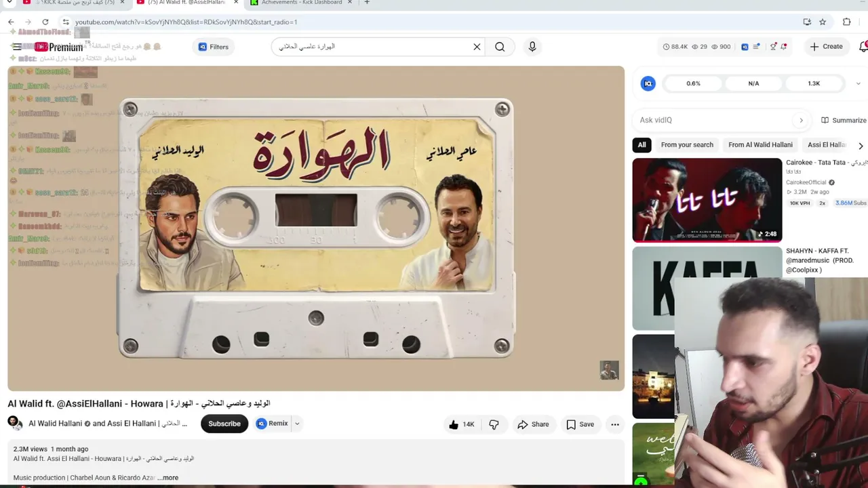The width and height of the screenshot is (868, 488).
Task: Click the YouTube search input field
Action: 372,47
